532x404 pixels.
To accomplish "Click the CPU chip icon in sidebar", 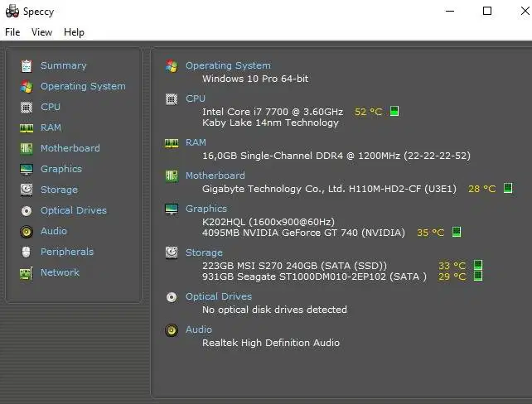I will pyautogui.click(x=27, y=107).
